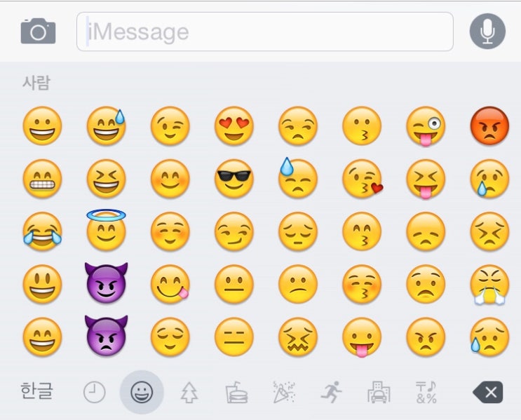Insert the heart eyes emoji
Screen dimensions: 521x420
pyautogui.click(x=234, y=126)
